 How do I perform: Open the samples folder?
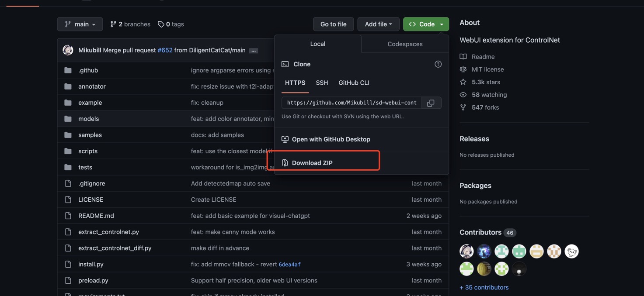[90, 135]
